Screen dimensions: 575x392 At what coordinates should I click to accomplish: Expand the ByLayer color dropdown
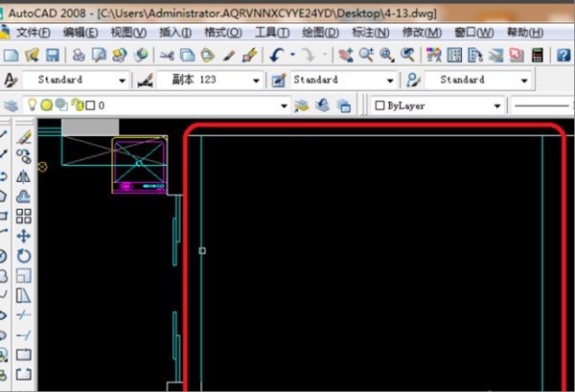tap(497, 105)
